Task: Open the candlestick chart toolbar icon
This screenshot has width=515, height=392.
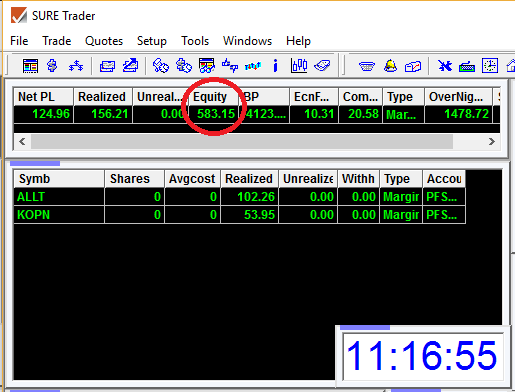Action: pos(299,66)
